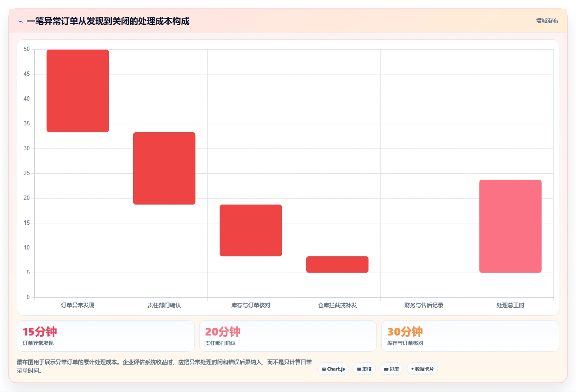Click the x-axis label 订单异常发现
This screenshot has height=392, width=576.
point(78,305)
